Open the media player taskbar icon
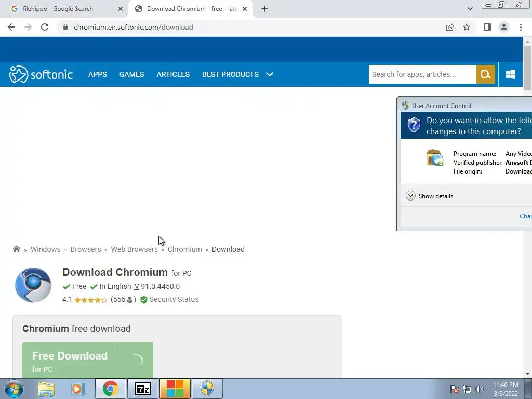This screenshot has width=532, height=399. [x=77, y=389]
